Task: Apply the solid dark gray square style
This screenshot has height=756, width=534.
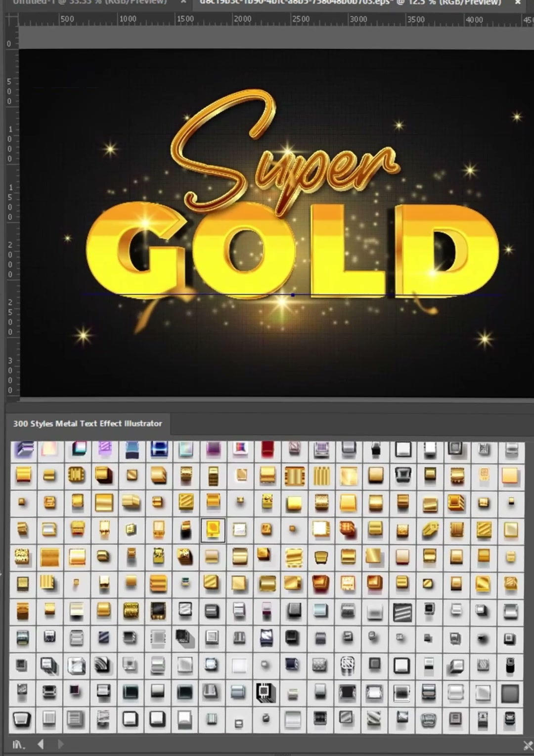Action: click(510, 693)
